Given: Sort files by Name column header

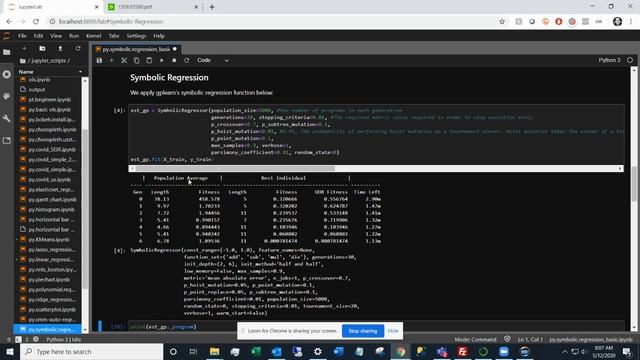Looking at the screenshot, I should click(50, 71).
